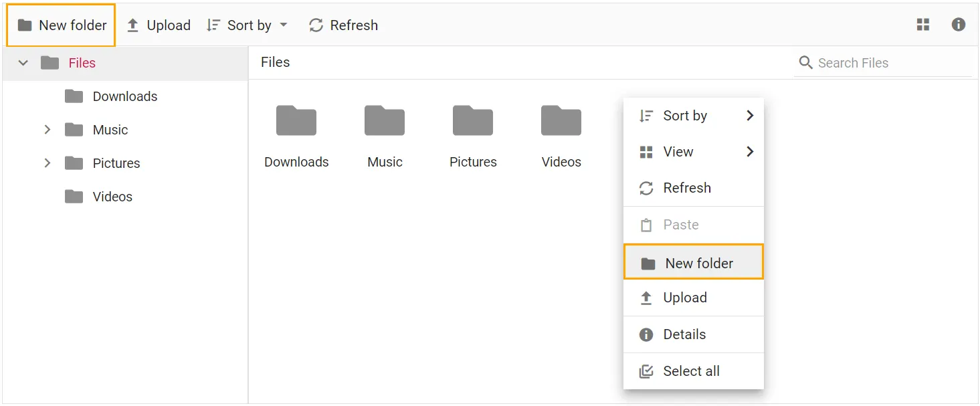Viewport: 980px width, 406px height.
Task: Click the Pictures label under its folder
Action: tap(473, 162)
